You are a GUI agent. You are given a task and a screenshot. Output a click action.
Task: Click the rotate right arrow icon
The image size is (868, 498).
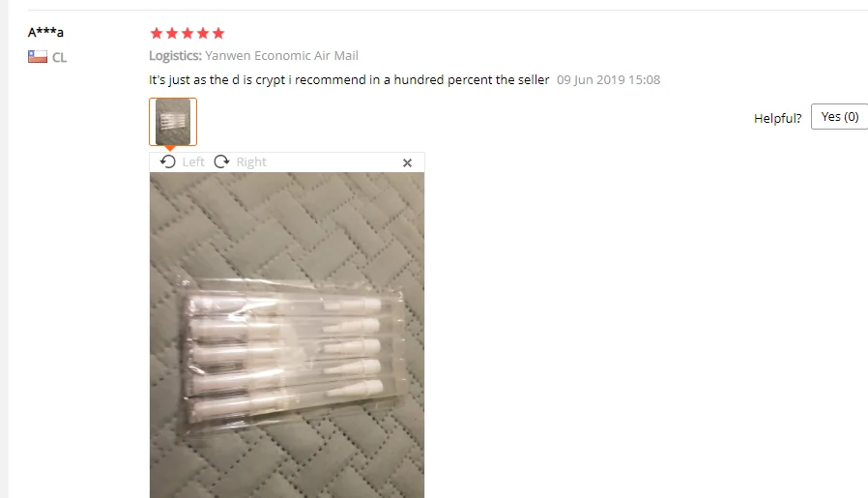point(221,161)
